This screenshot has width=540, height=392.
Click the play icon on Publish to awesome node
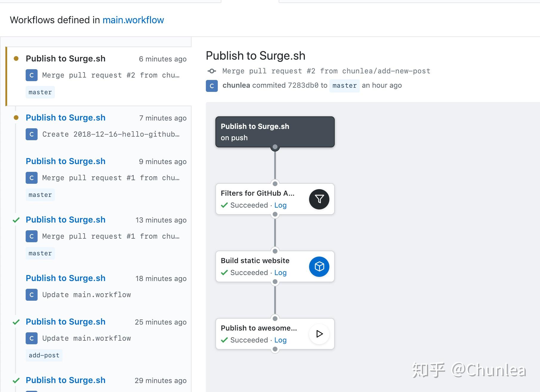coord(319,334)
